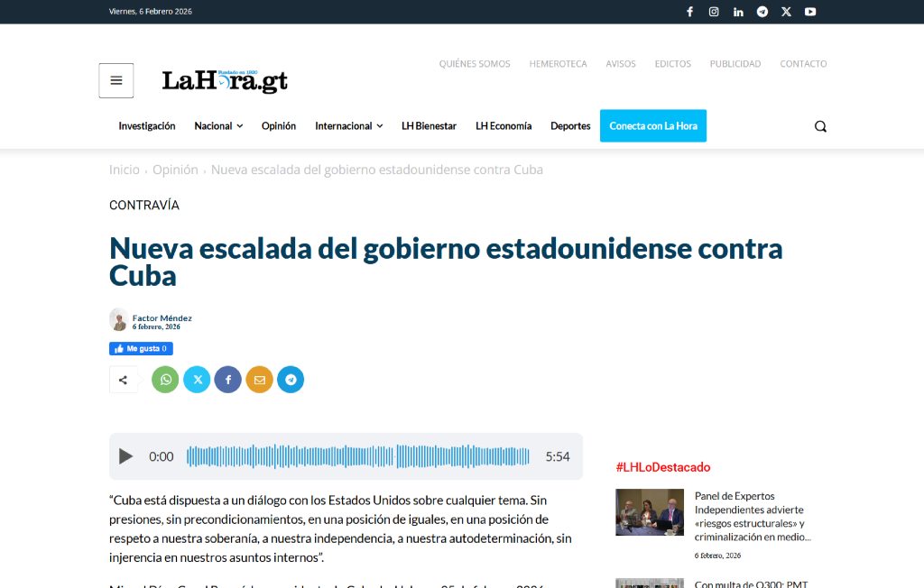Screen dimensions: 924x588
Task: Open the Panel de Expertos article thumbnail
Action: [649, 511]
